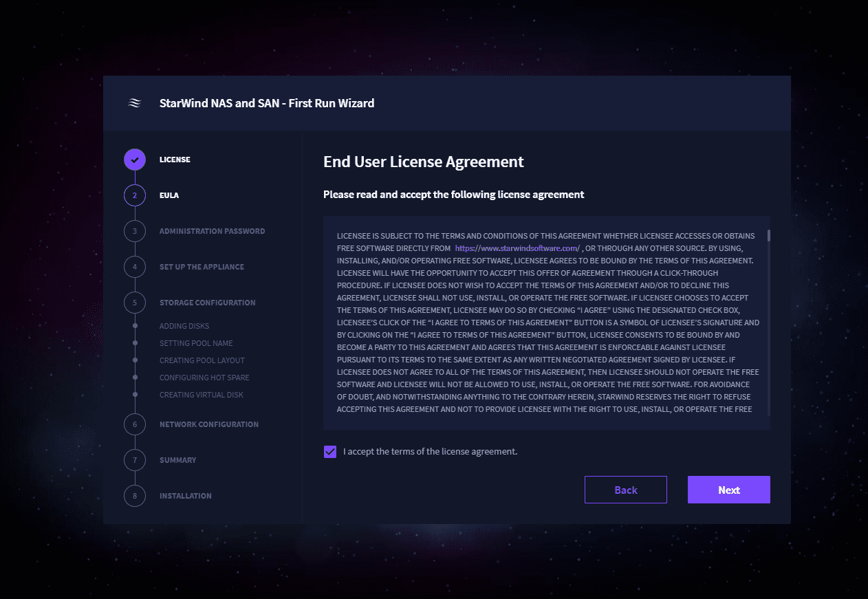Open the starwindsoftware.com link in agreement
Image resolution: width=868 pixels, height=599 pixels.
[x=518, y=248]
